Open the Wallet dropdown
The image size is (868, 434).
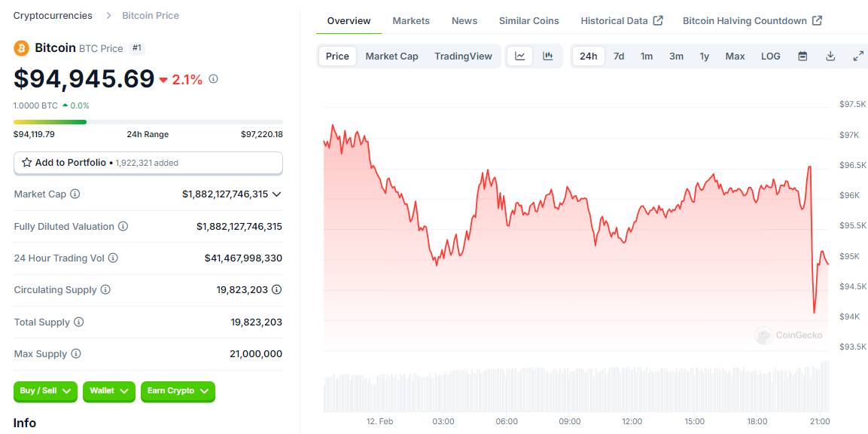click(109, 391)
